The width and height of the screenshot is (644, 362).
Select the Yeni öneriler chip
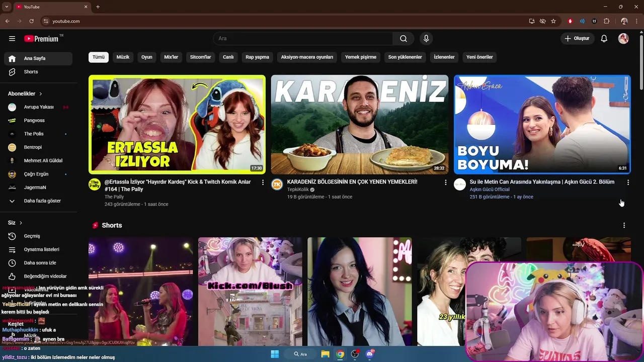479,57
